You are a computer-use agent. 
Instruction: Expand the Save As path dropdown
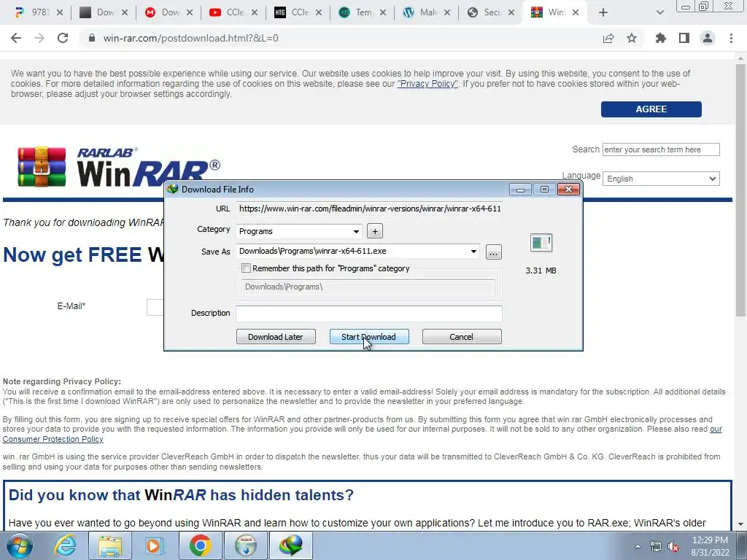(x=473, y=252)
